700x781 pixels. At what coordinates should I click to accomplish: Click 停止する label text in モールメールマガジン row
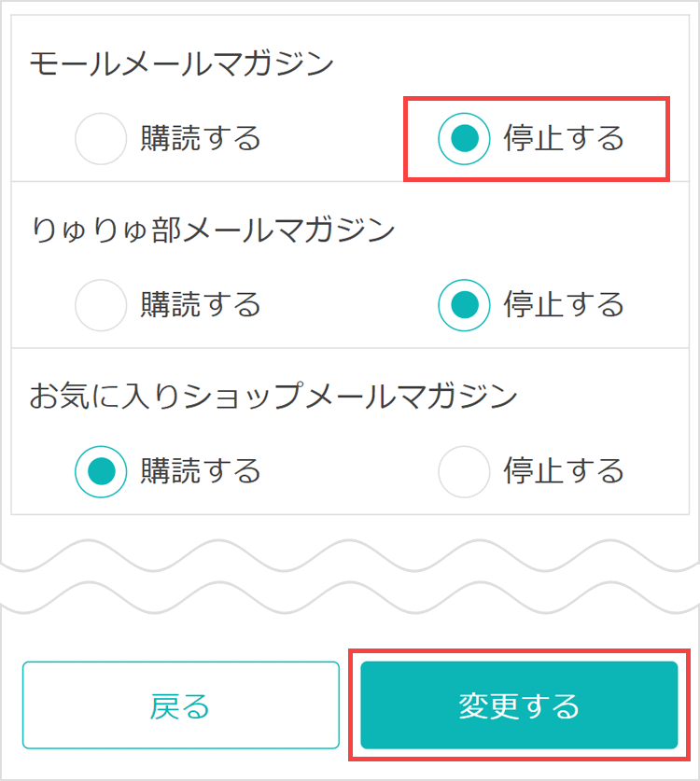tap(564, 138)
